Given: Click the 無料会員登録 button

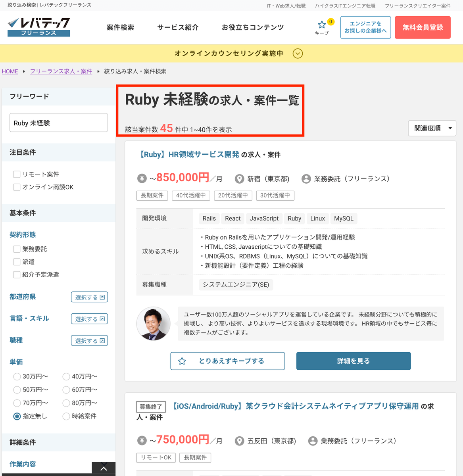Looking at the screenshot, I should click(x=423, y=27).
